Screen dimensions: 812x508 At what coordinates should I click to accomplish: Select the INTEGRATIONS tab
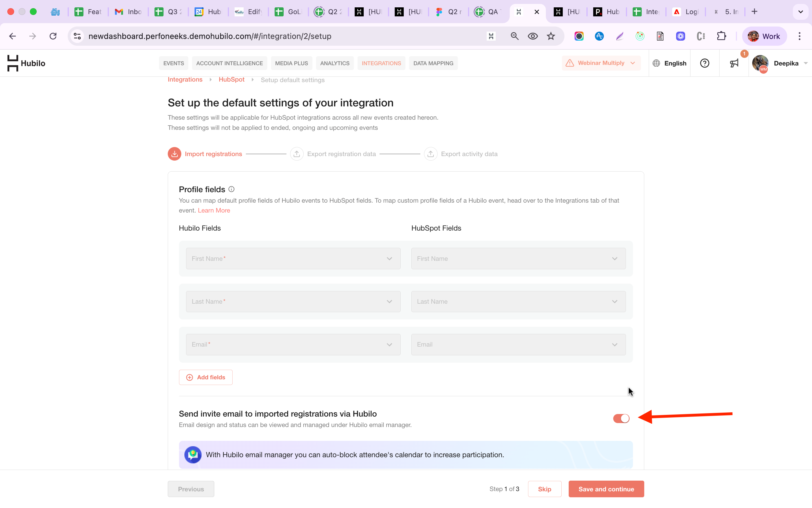[381, 63]
